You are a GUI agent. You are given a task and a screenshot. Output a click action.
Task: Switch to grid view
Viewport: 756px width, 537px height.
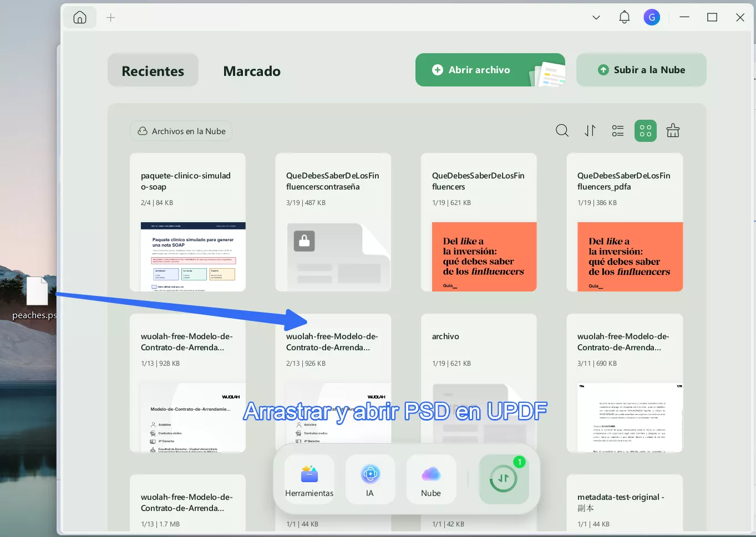point(646,131)
